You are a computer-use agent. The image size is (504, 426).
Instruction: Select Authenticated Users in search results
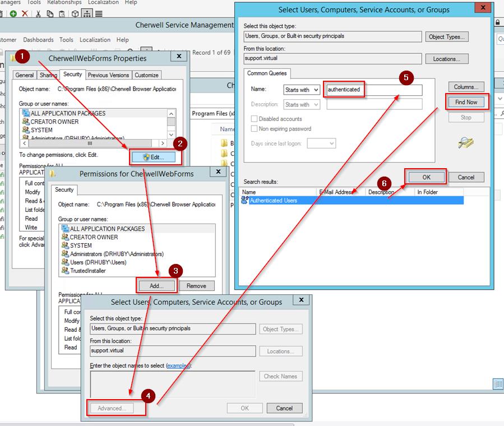[x=274, y=200]
